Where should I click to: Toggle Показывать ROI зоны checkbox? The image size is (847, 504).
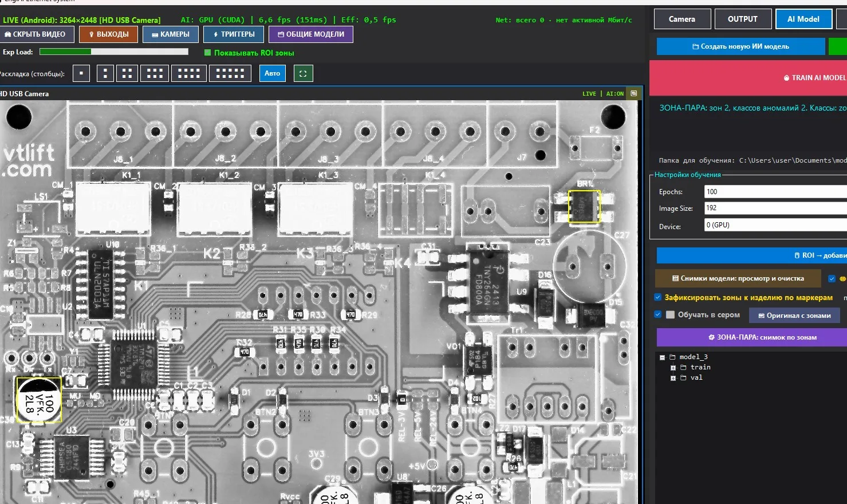pyautogui.click(x=208, y=53)
